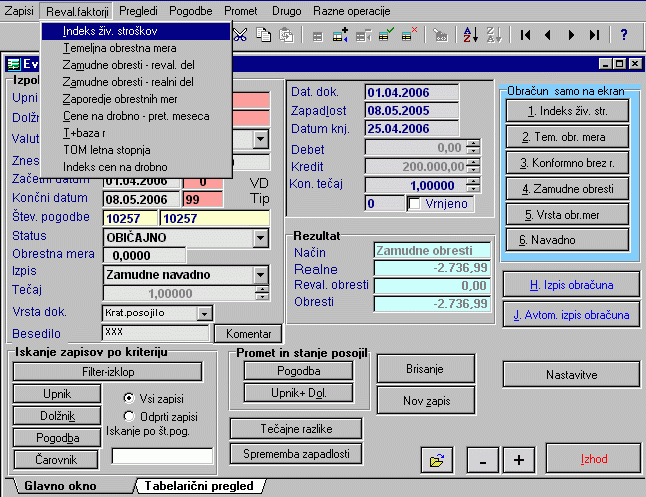Click the Dat. dok. field 01.04.2006
The height and width of the screenshot is (497, 646).
(x=411, y=92)
